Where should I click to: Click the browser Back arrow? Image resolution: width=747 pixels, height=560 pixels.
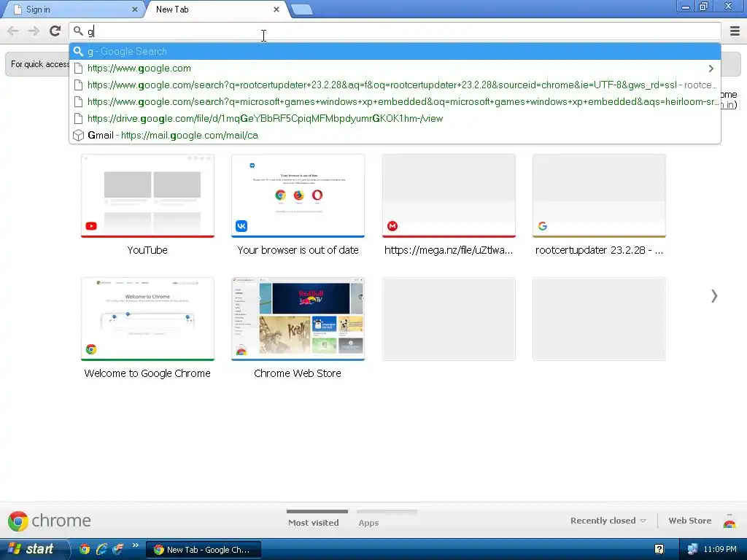pos(13,31)
